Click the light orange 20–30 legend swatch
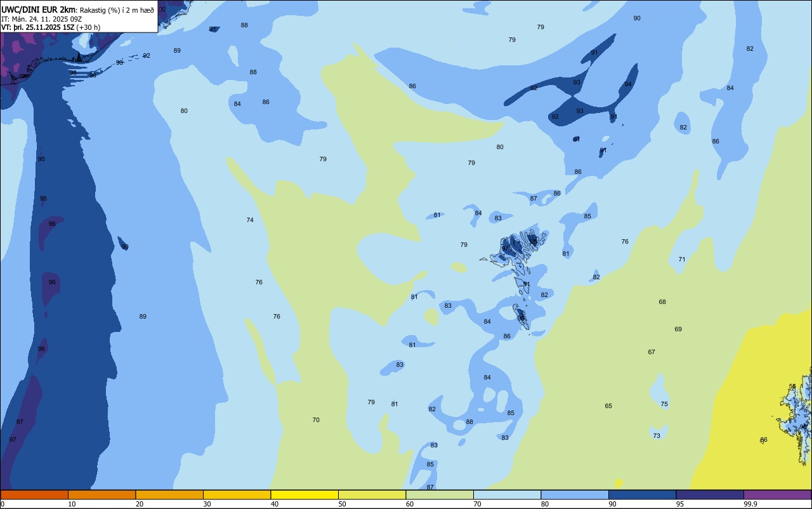The width and height of the screenshot is (812, 509). (x=169, y=494)
